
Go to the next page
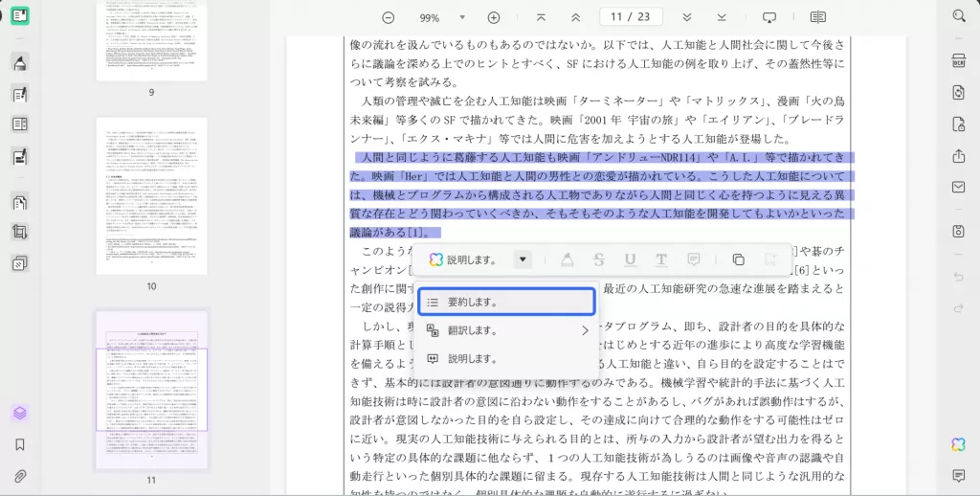tap(687, 17)
